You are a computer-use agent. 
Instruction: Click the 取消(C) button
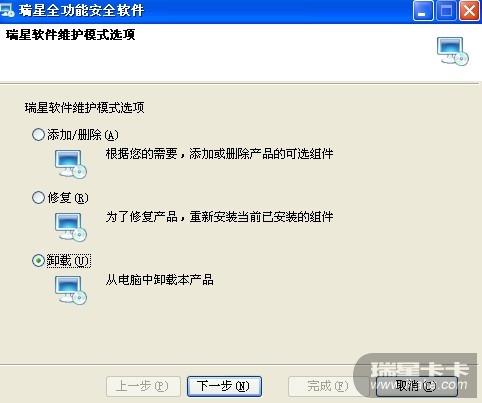417,386
